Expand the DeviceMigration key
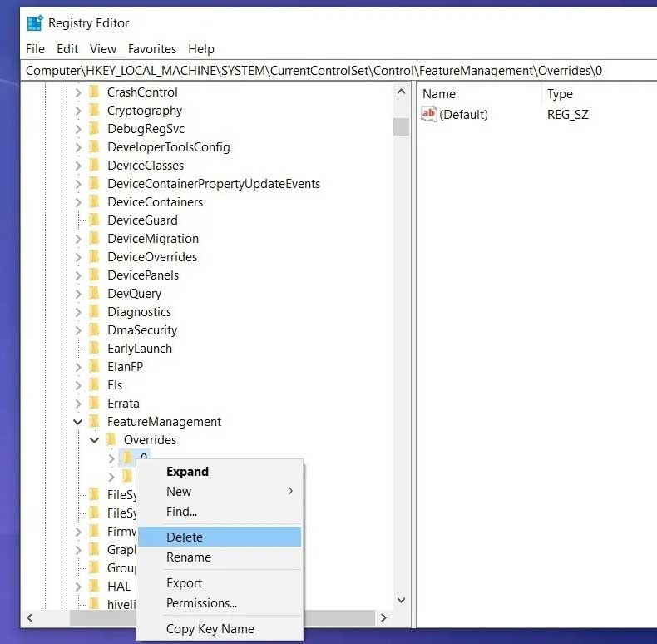Image resolution: width=657 pixels, height=644 pixels. (x=78, y=238)
